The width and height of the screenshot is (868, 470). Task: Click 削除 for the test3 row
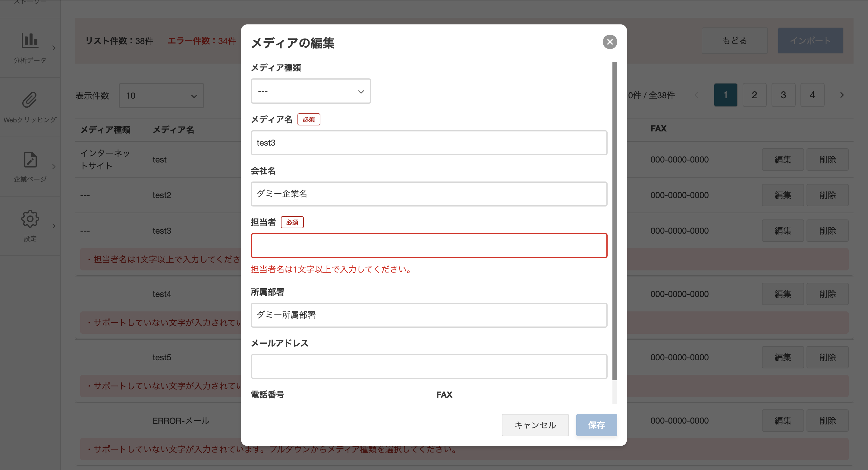tap(828, 231)
